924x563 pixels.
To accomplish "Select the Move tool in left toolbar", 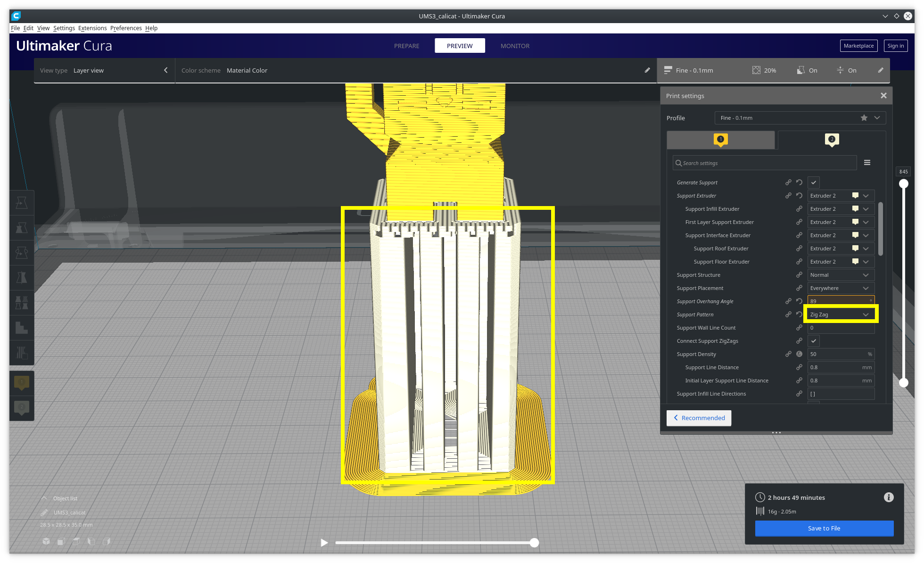I will 22,203.
